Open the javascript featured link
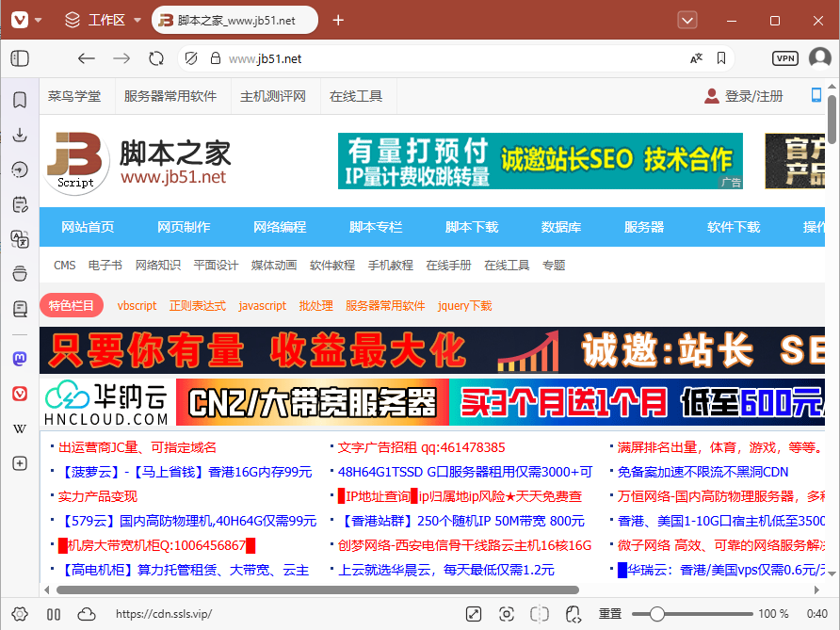 (x=263, y=305)
